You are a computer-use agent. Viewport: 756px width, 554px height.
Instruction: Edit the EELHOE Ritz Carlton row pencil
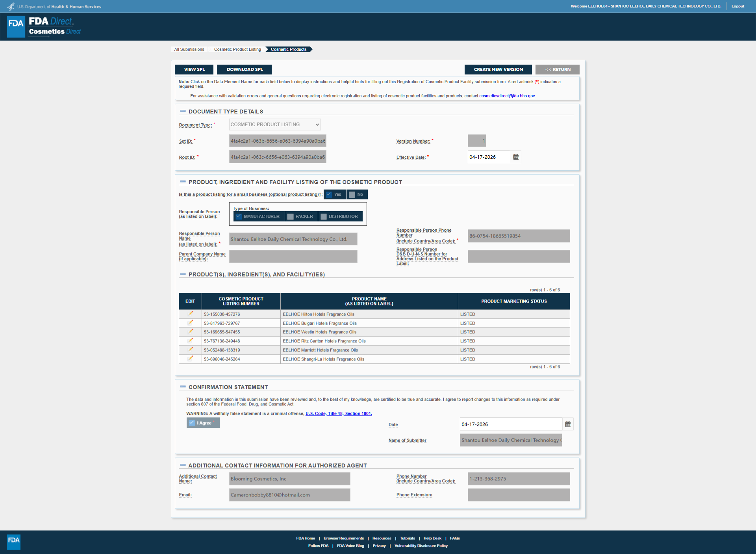click(191, 341)
